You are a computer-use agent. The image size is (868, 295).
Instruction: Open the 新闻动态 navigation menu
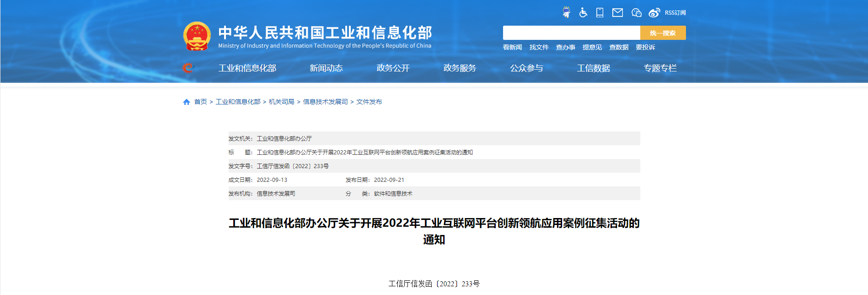[326, 68]
